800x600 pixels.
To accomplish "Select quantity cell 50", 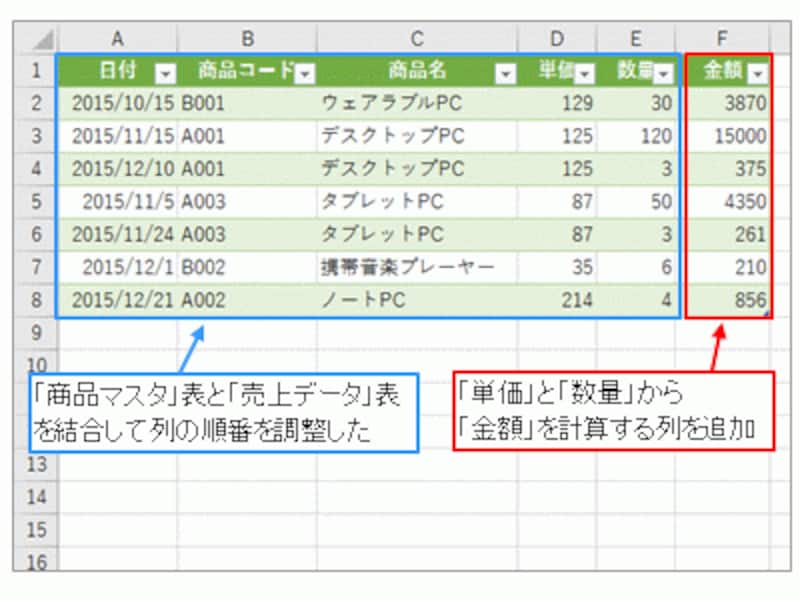I will point(636,202).
